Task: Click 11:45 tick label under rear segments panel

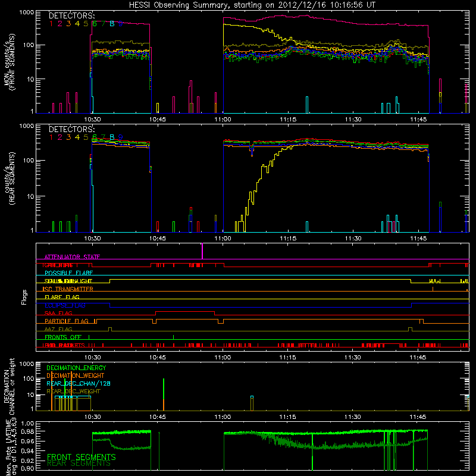Action: pos(418,239)
